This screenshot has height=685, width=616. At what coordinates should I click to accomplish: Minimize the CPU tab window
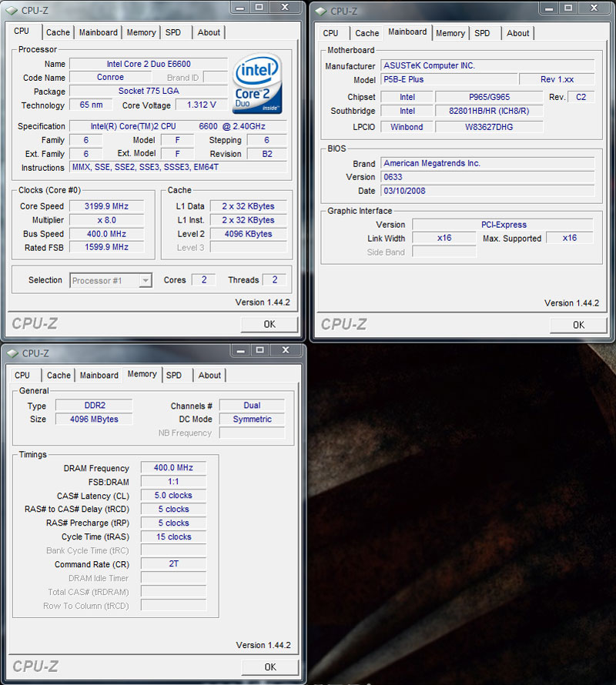(x=239, y=8)
